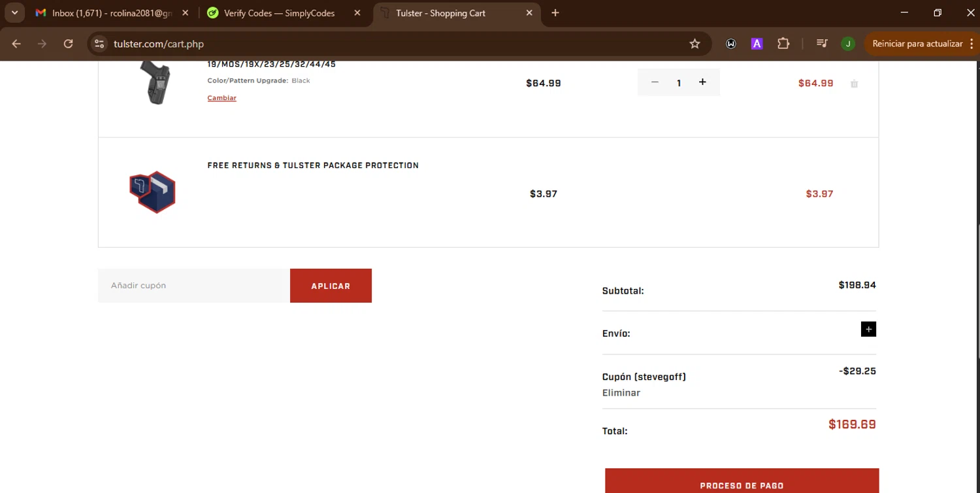Click Eliminar to remove the stevegoff coupon
The width and height of the screenshot is (980, 493).
click(x=621, y=393)
